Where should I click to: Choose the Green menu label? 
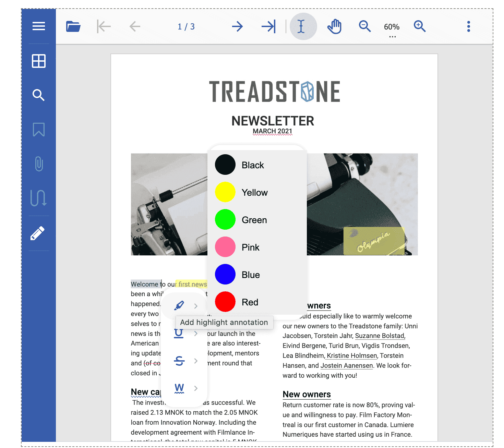254,220
